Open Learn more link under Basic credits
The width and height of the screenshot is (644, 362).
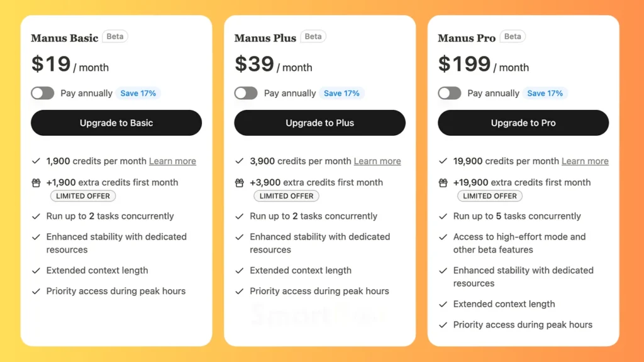(172, 161)
